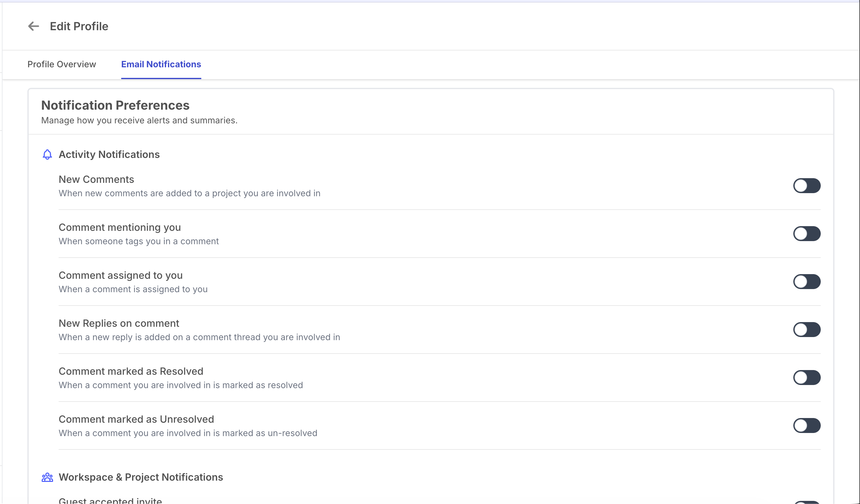The height and width of the screenshot is (504, 860).
Task: Click the Notification Preferences heading
Action: [115, 105]
